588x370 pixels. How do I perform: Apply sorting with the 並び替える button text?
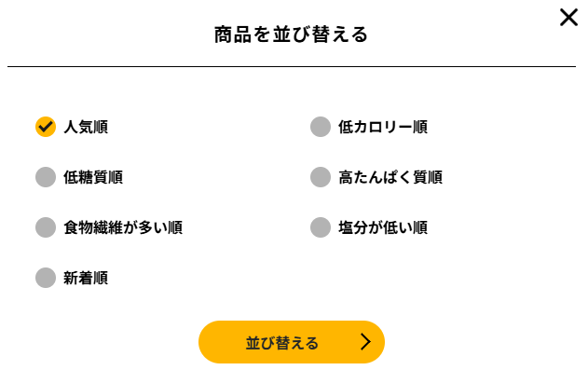click(x=282, y=343)
